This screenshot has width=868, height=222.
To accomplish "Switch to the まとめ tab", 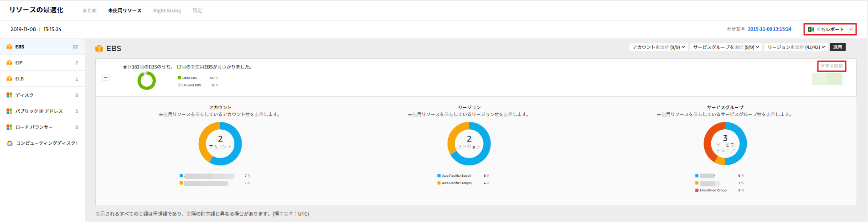I will coord(89,11).
